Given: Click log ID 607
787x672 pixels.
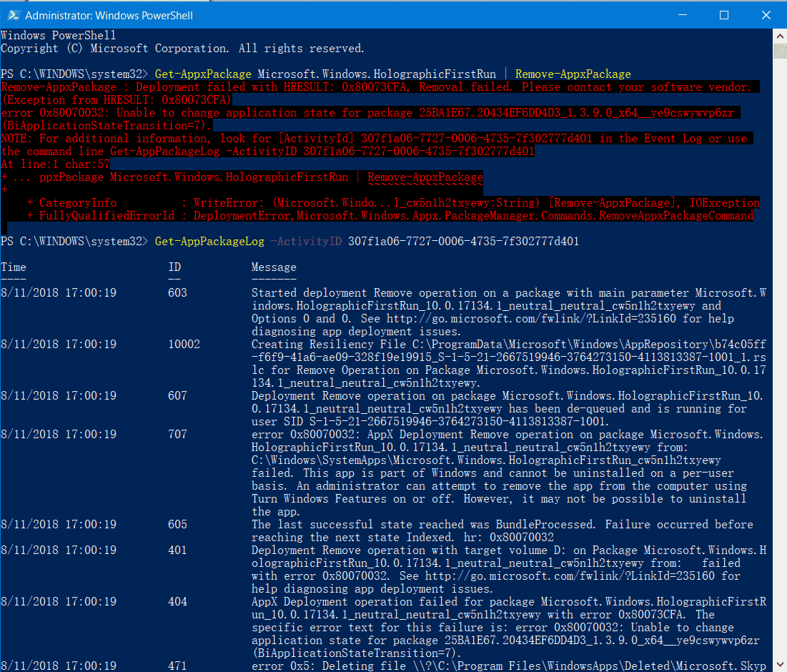Looking at the screenshot, I should coord(178,395).
